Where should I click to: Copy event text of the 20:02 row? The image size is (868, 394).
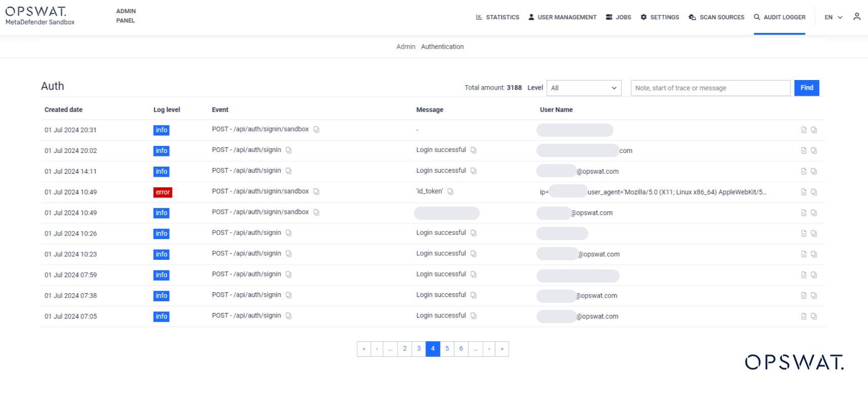(x=288, y=150)
